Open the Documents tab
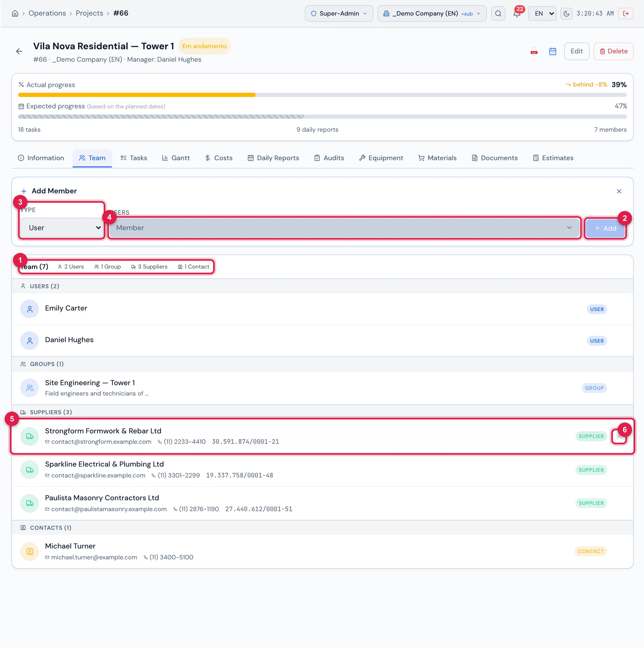644x648 pixels. [495, 158]
